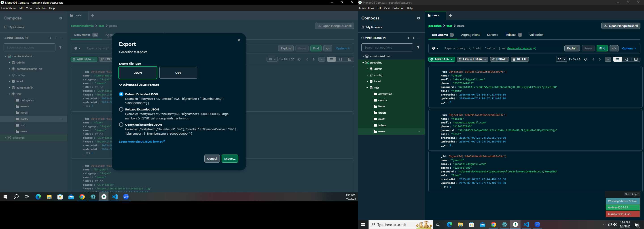Expand query Options in users view
This screenshot has height=229, width=644.
click(x=629, y=49)
